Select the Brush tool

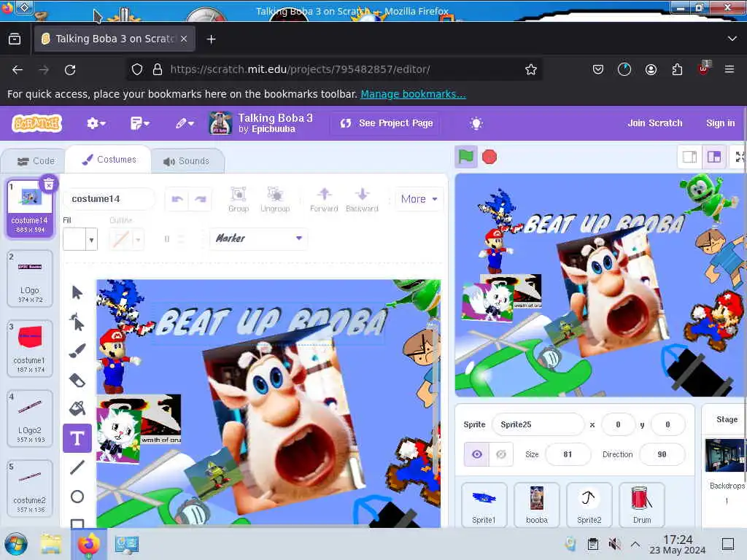click(77, 351)
